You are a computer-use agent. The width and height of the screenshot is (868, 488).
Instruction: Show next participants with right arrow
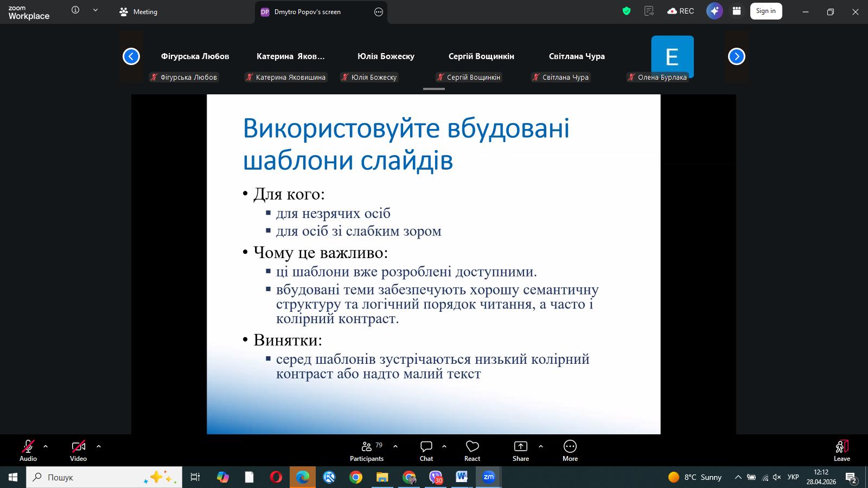737,56
